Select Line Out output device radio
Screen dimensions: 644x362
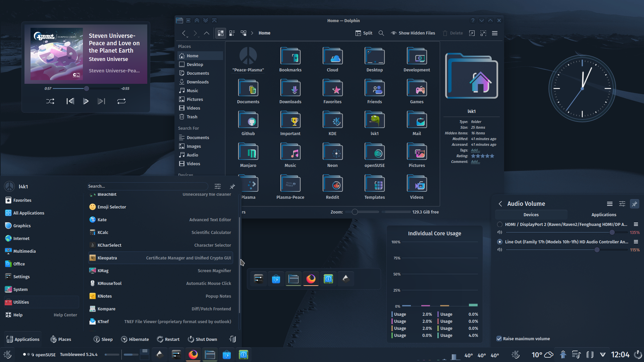pyautogui.click(x=500, y=242)
